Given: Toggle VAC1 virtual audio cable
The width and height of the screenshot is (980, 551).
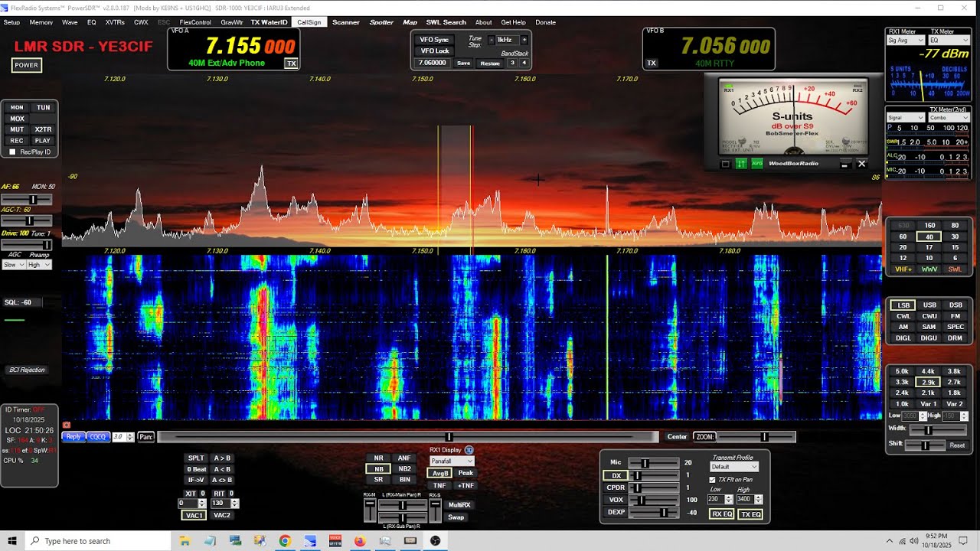Looking at the screenshot, I should tap(194, 516).
